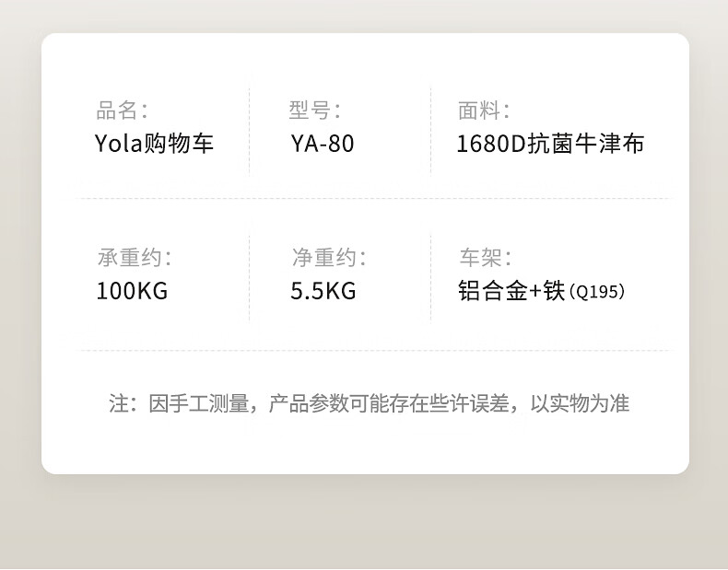
Task: Click the 型号 label
Action: point(314,111)
